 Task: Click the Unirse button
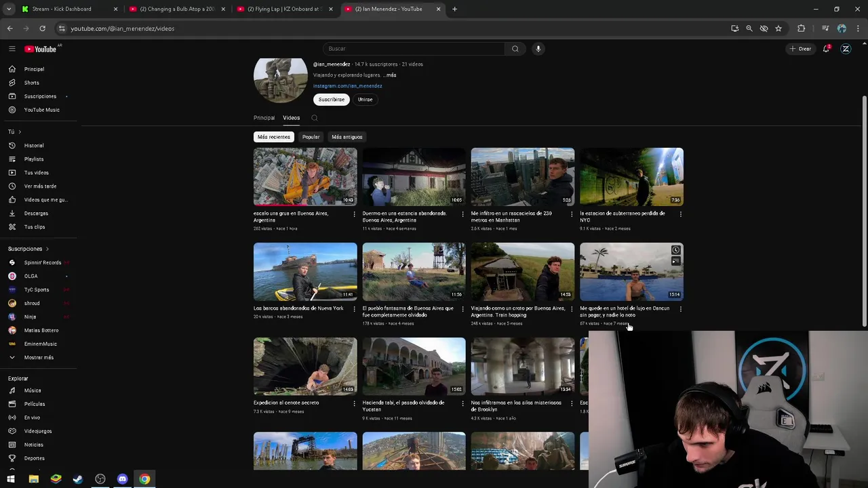365,100
